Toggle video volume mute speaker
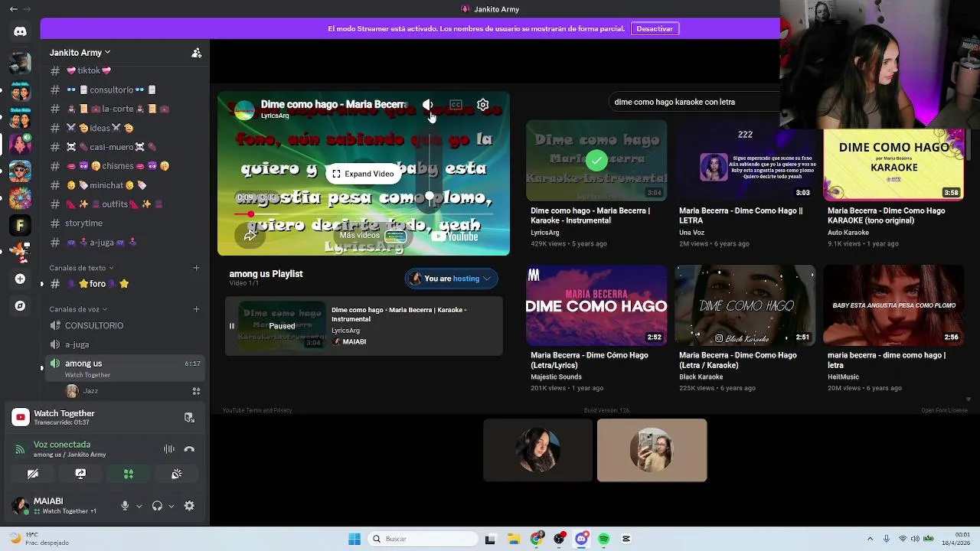Viewport: 980px width, 551px height. pyautogui.click(x=428, y=105)
